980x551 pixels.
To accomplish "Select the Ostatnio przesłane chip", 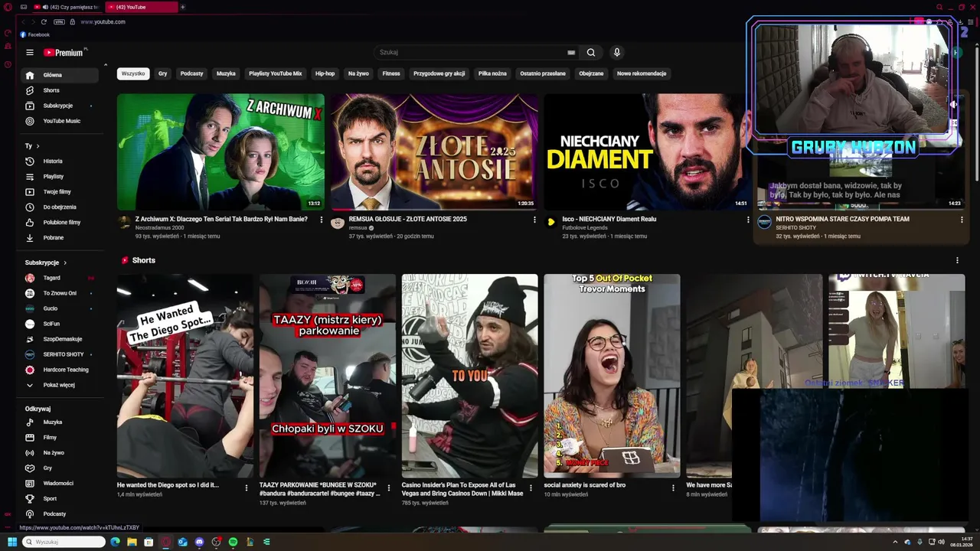I will click(x=543, y=73).
